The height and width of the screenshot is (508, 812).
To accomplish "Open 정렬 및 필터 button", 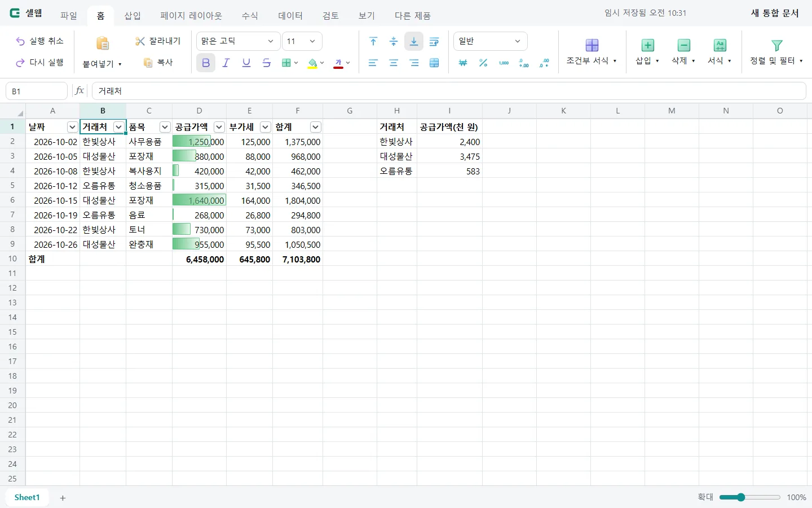I will click(776, 52).
